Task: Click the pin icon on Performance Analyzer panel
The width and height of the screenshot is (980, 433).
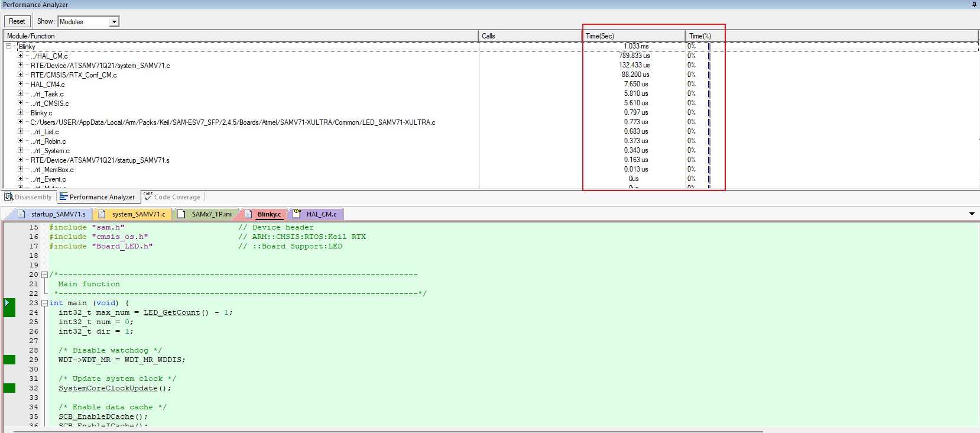Action: [x=974, y=5]
